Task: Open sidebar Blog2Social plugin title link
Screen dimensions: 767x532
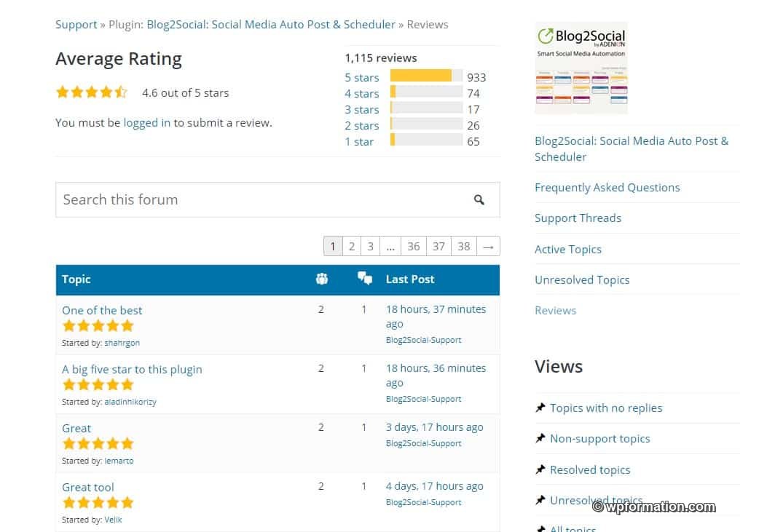Action: 632,148
